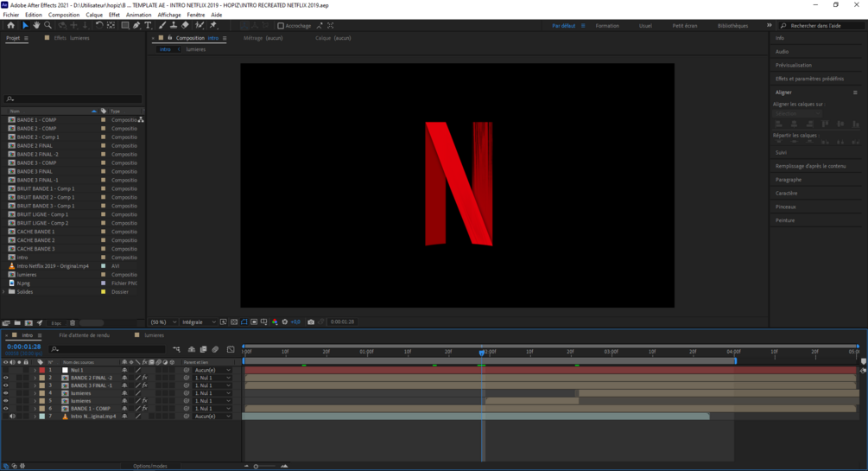Toggle visibility of layer 4 lumieres

point(6,393)
